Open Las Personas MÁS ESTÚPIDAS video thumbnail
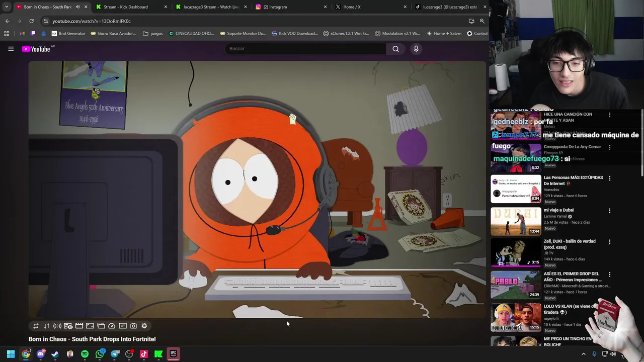The image size is (644, 362). click(x=516, y=189)
